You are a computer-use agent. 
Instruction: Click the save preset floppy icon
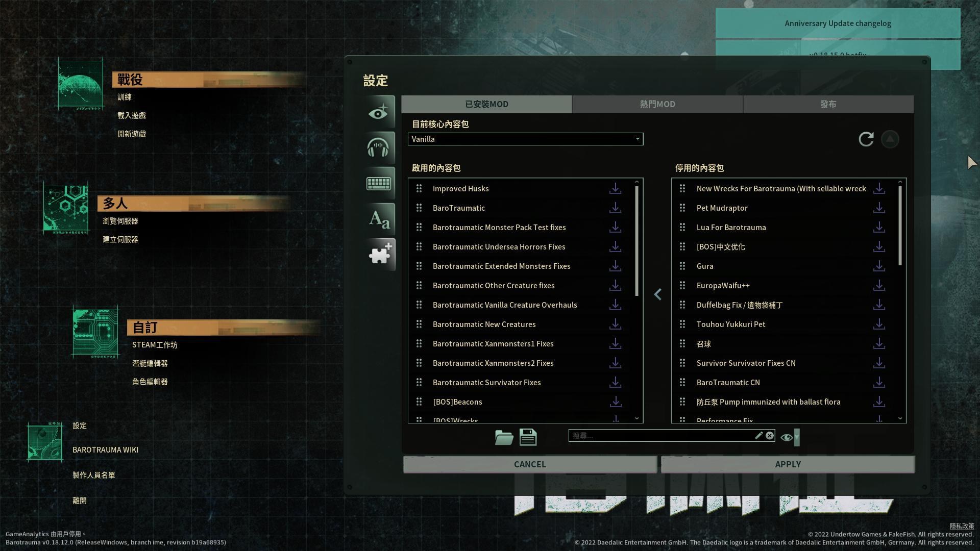(528, 437)
